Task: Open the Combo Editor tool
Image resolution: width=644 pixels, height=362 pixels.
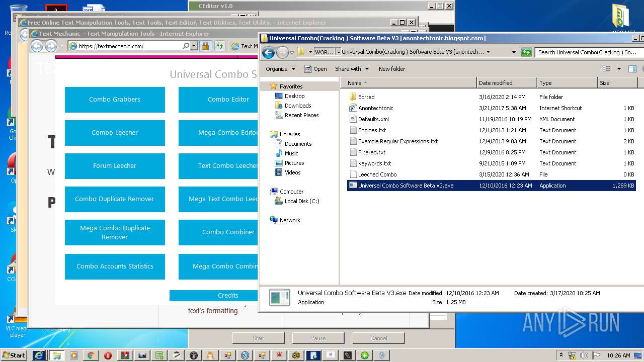Action: (218, 100)
